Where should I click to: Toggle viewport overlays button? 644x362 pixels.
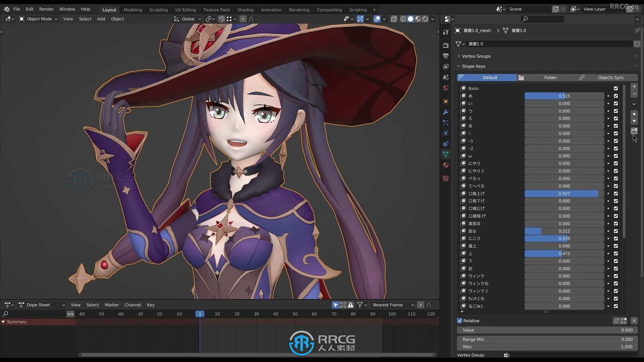click(x=377, y=19)
